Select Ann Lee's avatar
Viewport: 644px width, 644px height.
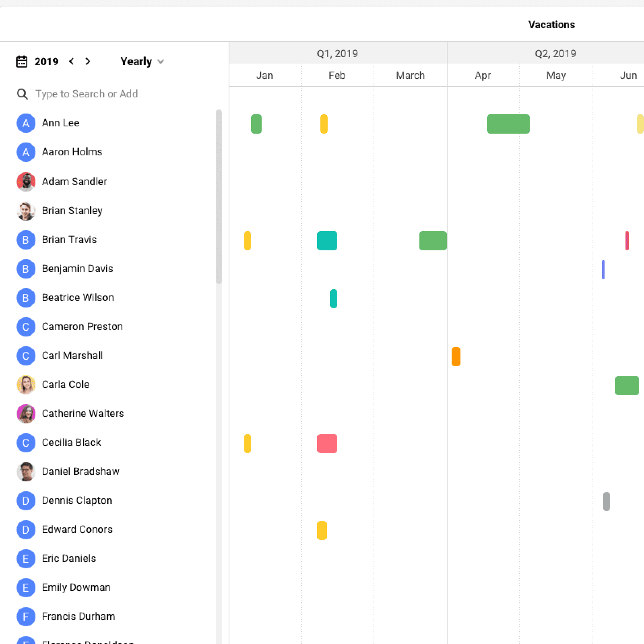pyautogui.click(x=26, y=123)
